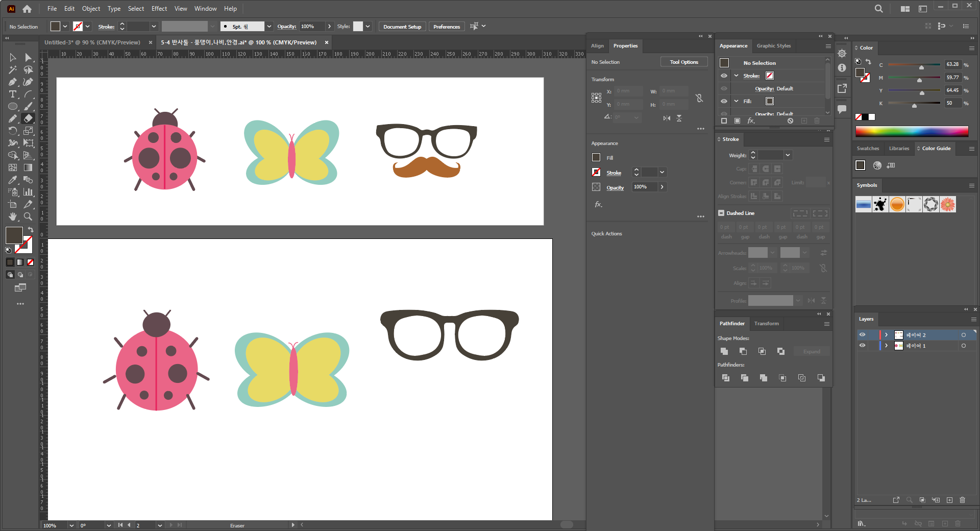Image resolution: width=980 pixels, height=531 pixels.
Task: Click the Fill swatch in Properties panel
Action: (596, 158)
